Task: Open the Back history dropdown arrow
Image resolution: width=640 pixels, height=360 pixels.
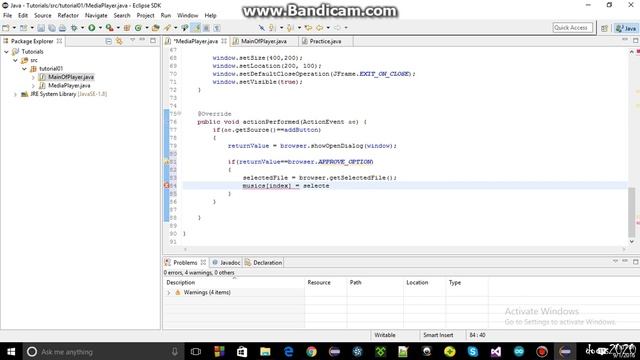Action: 328,28
